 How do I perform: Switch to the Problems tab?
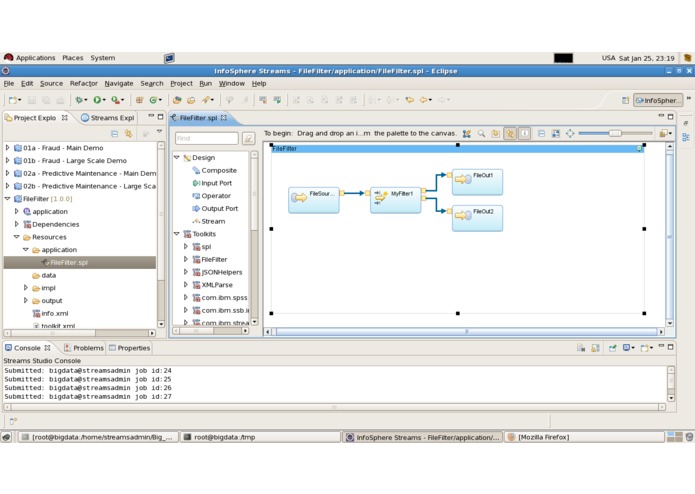pyautogui.click(x=84, y=348)
